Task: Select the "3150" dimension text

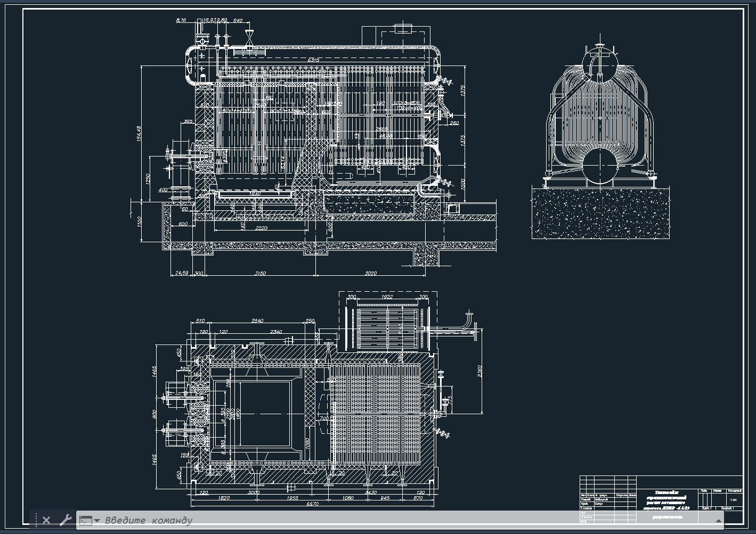Action: pyautogui.click(x=260, y=273)
